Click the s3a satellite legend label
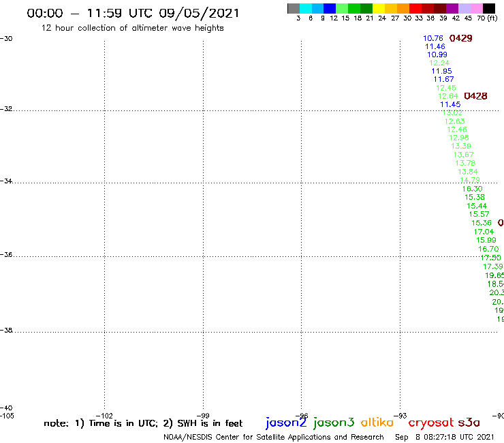 coord(469,423)
